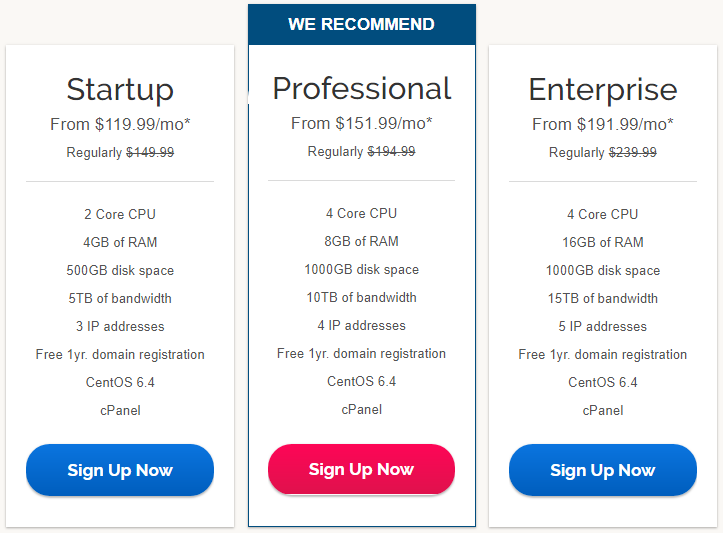Click the 5 IP addresses feature
723x533 pixels.
pyautogui.click(x=603, y=326)
